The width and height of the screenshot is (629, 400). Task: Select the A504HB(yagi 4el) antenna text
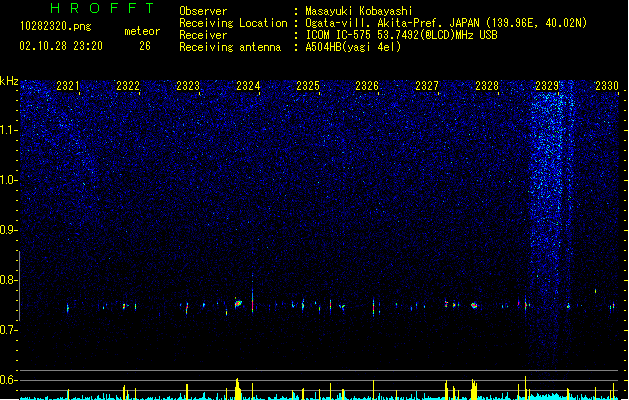click(x=353, y=47)
